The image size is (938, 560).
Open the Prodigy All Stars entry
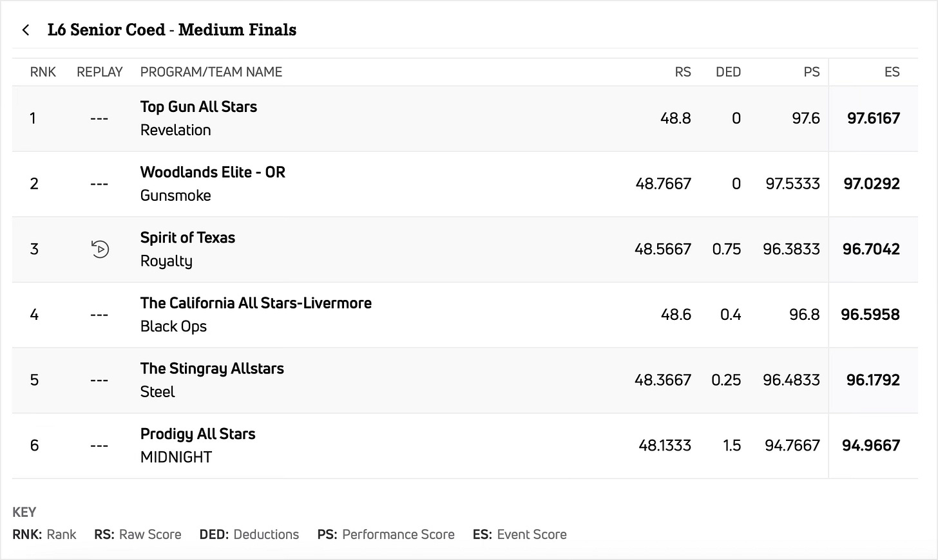pyautogui.click(x=198, y=434)
